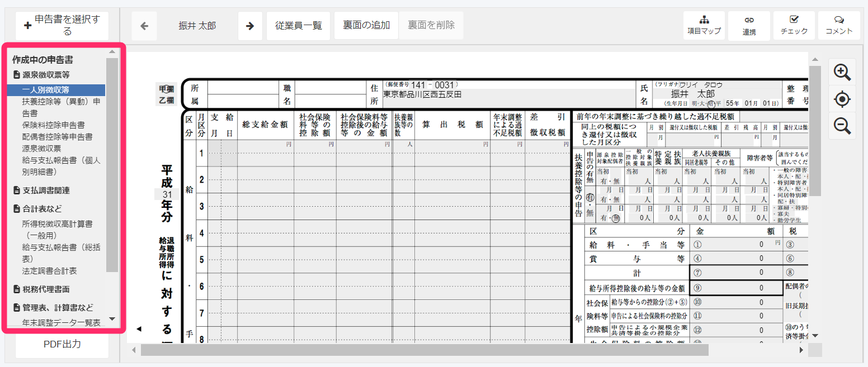Open 給与支払報告書(個人別明細書)
The height and width of the screenshot is (367, 868).
click(61, 166)
